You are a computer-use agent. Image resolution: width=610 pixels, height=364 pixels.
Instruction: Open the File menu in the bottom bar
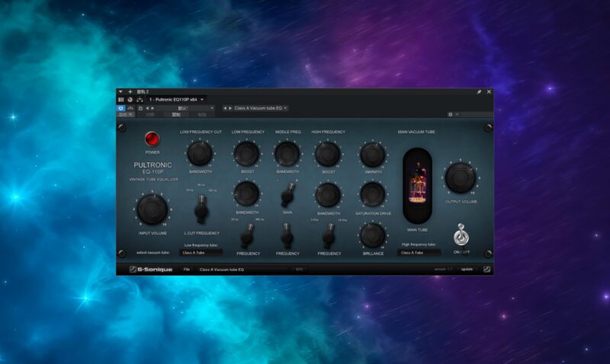pyautogui.click(x=187, y=270)
